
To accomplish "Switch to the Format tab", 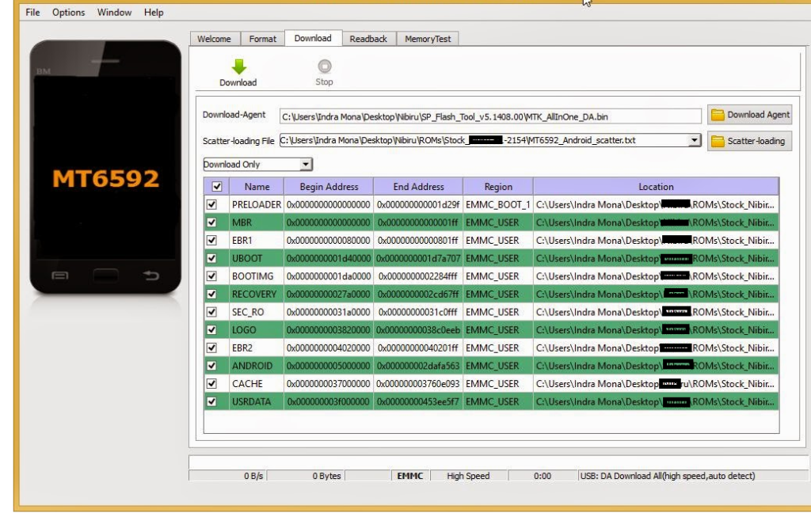I will [x=263, y=39].
